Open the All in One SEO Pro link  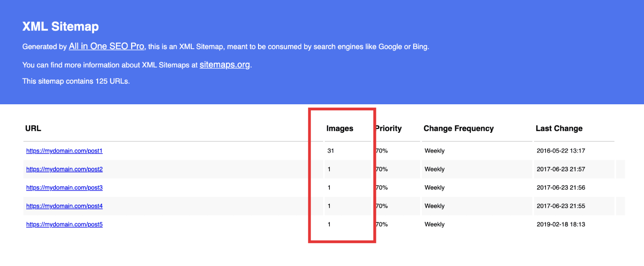pos(107,46)
